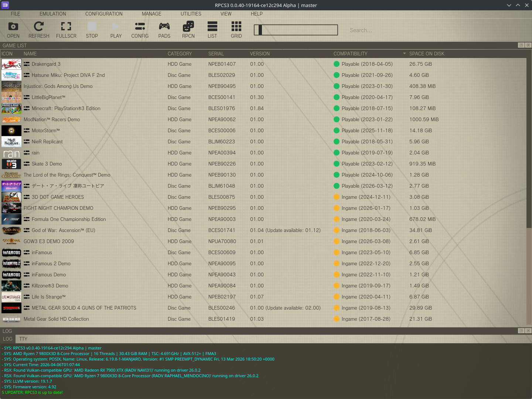The width and height of the screenshot is (532, 399).
Task: Click the yellow compatibility dot for inFamous 2 Demo
Action: point(337,263)
